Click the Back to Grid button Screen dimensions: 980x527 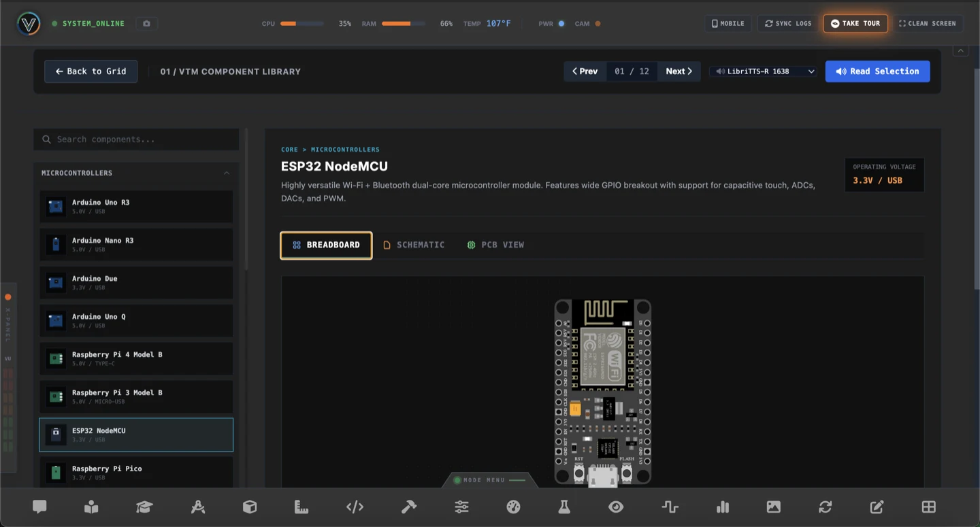click(91, 71)
